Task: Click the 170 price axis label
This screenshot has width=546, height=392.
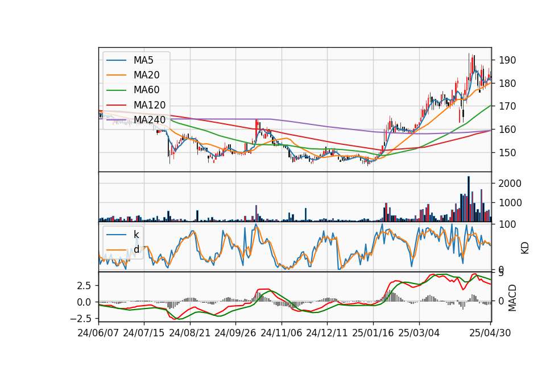Action: pyautogui.click(x=507, y=106)
